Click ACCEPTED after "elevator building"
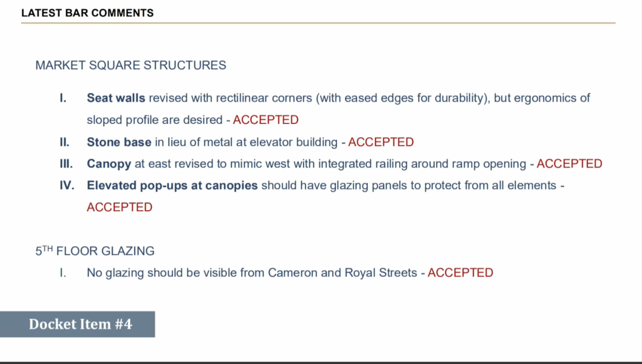 point(381,142)
